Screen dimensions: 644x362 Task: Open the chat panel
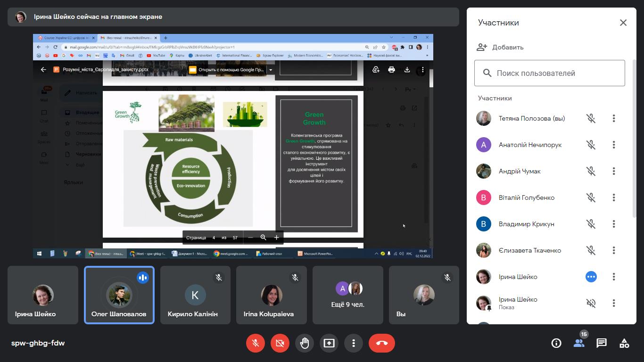click(x=602, y=343)
